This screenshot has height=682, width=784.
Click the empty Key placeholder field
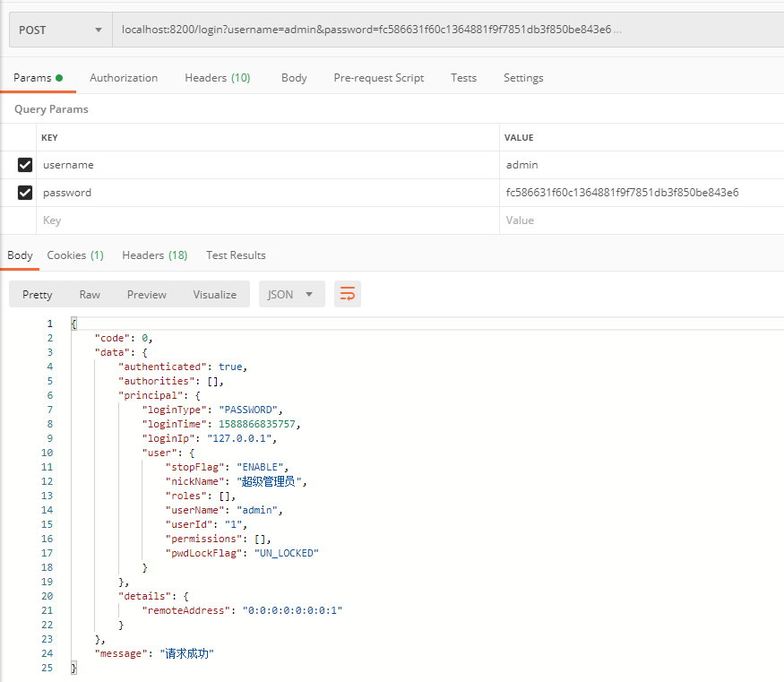pos(267,220)
